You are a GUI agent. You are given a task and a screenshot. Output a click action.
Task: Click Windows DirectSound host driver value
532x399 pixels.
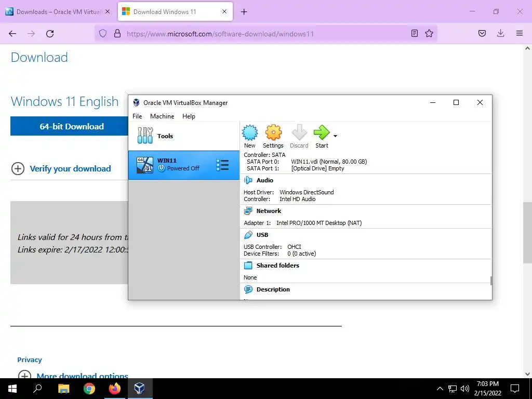point(307,192)
